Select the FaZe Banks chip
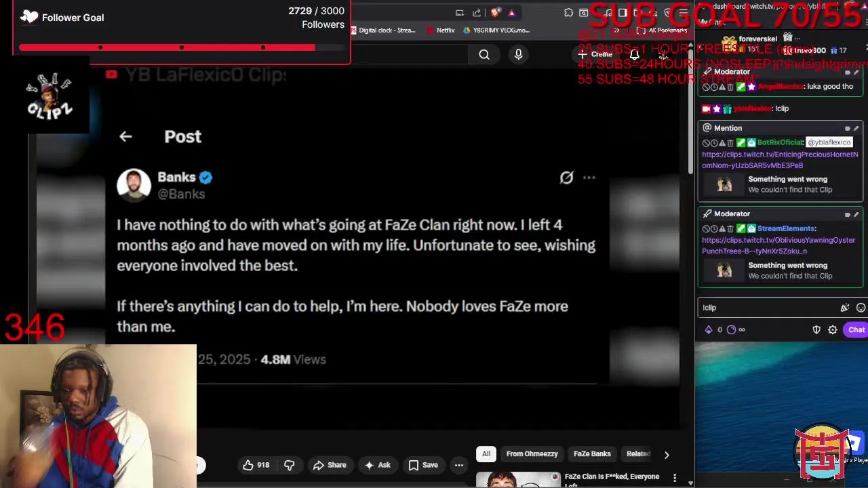 coord(592,453)
